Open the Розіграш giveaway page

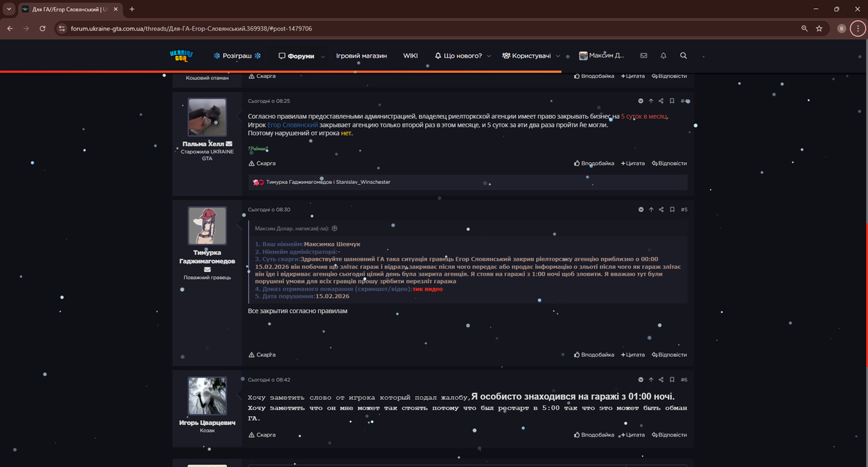(x=237, y=56)
